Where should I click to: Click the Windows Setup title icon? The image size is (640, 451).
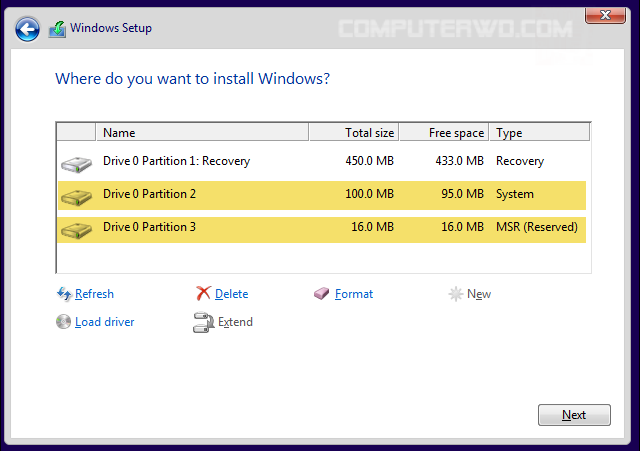point(57,29)
